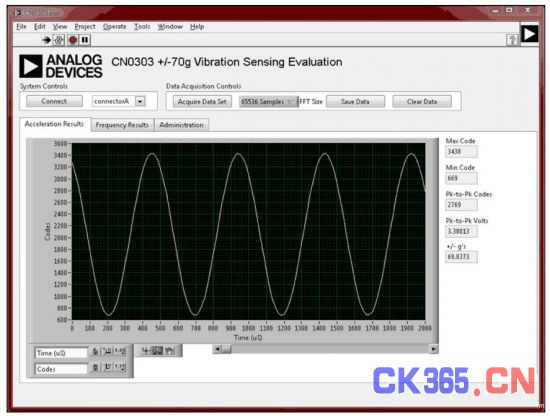The image size is (550, 416).
Task: Select the graph panning hand tool
Action: (x=169, y=350)
